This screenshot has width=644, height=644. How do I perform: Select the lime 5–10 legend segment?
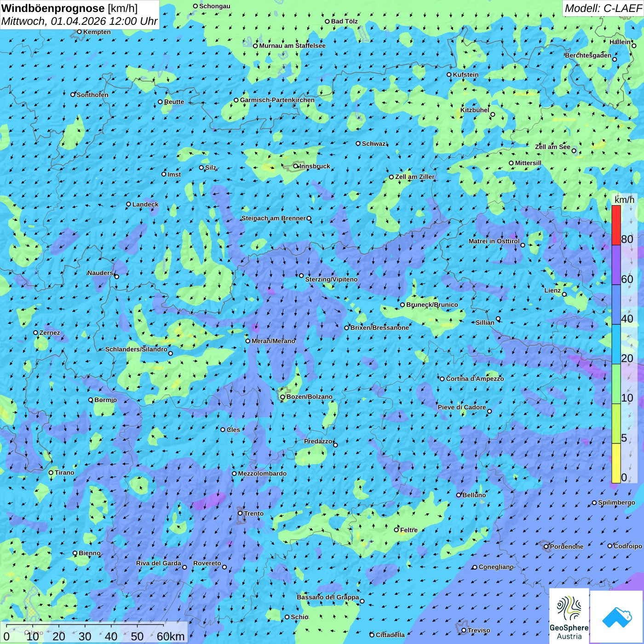pos(616,424)
